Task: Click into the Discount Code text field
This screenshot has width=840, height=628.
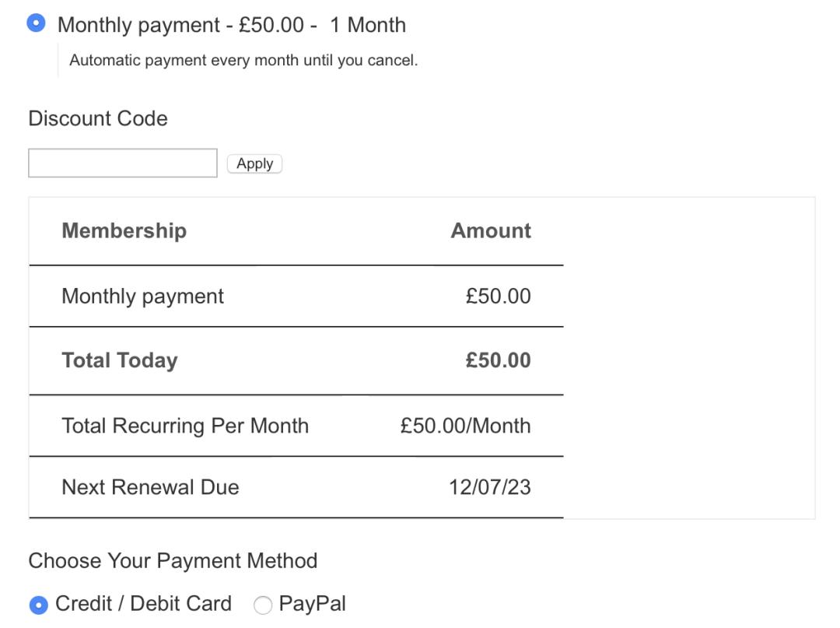Action: 122,163
